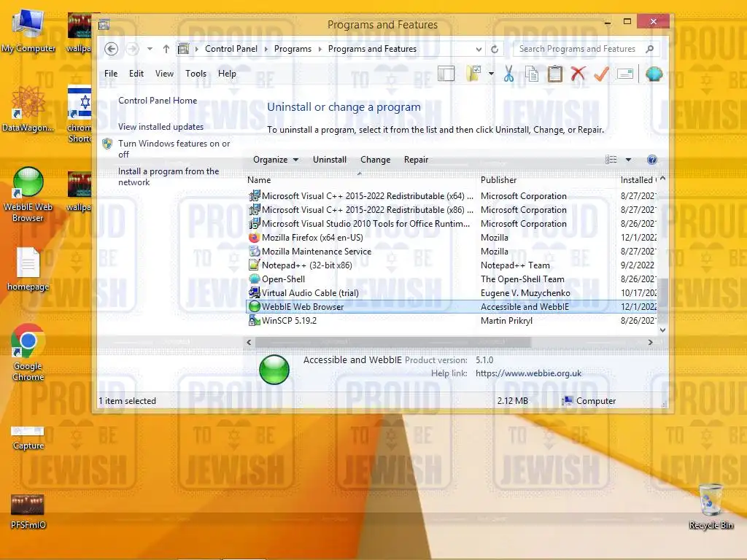Open the recent locations dropdown arrow
The width and height of the screenshot is (747, 560).
click(x=150, y=49)
